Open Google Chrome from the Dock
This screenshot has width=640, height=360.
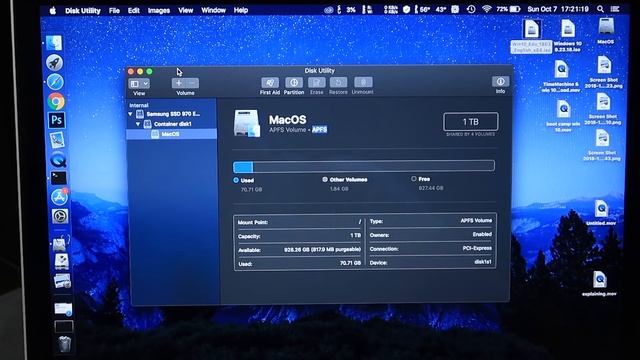pyautogui.click(x=56, y=101)
